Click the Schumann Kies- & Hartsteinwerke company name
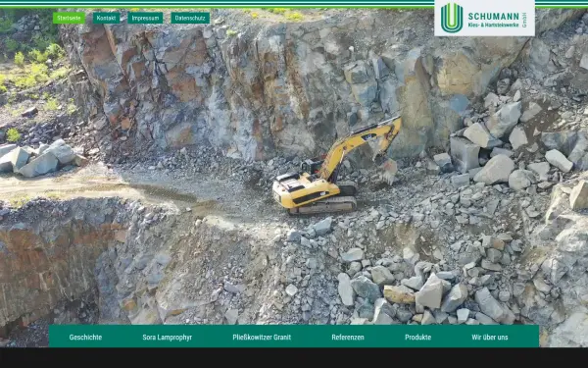The image size is (588, 368). [x=494, y=20]
